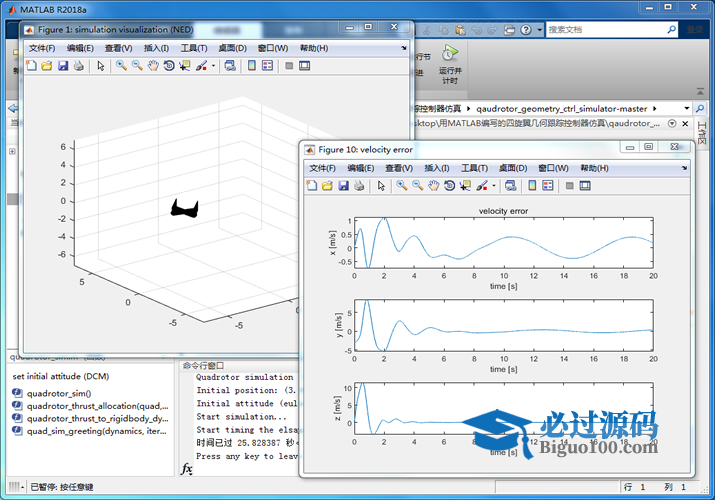
Task: Select Pan hand tool in Figure 1
Action: tap(153, 66)
